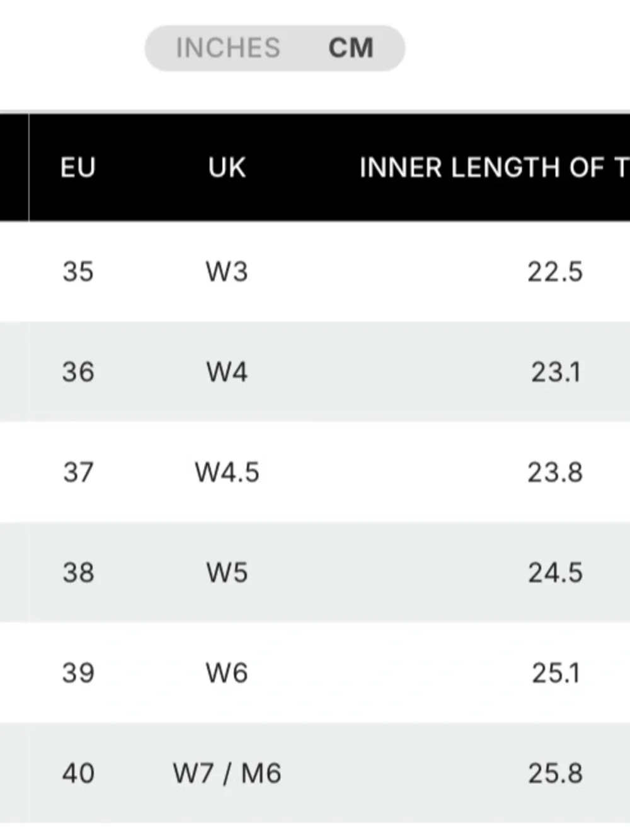The height and width of the screenshot is (840, 630).
Task: Select EU size 40 cell
Action: pos(78,773)
